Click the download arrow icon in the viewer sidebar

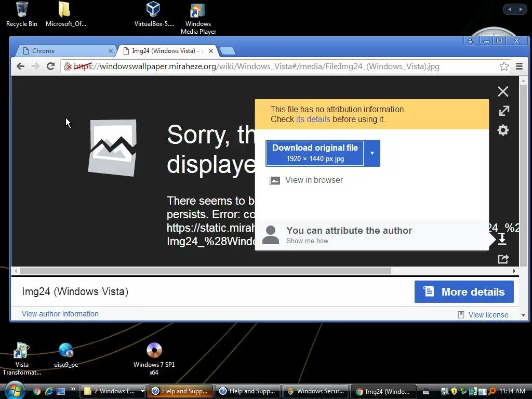(x=502, y=239)
